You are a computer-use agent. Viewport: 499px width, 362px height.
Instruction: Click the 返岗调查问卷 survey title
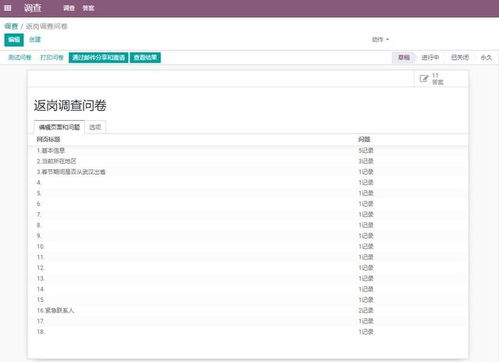click(70, 106)
